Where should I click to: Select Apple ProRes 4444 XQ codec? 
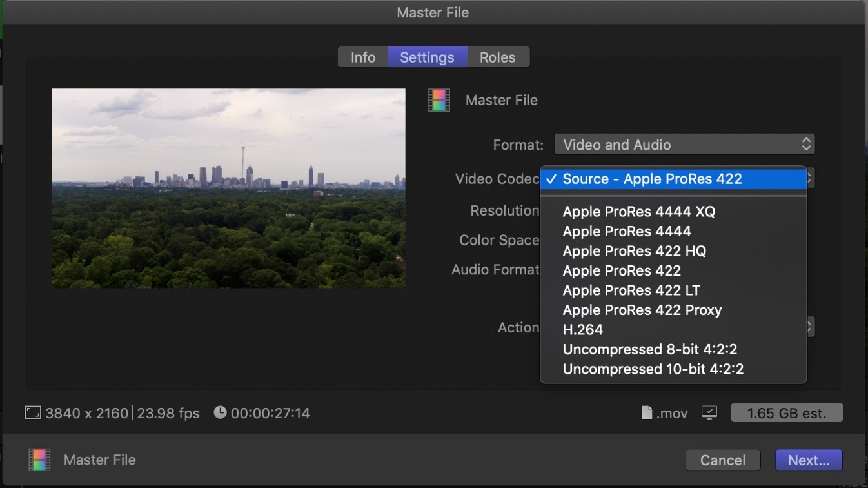638,211
